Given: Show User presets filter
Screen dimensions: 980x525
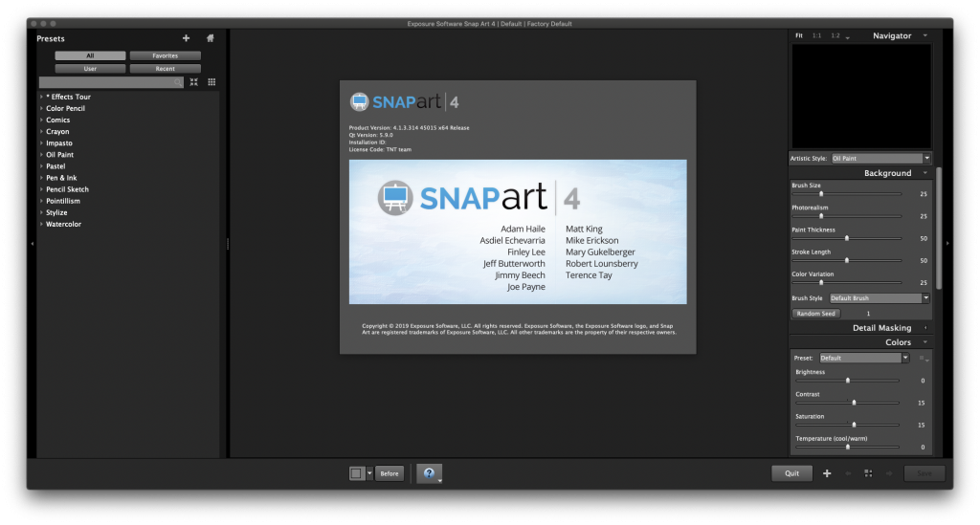Looking at the screenshot, I should click(90, 69).
